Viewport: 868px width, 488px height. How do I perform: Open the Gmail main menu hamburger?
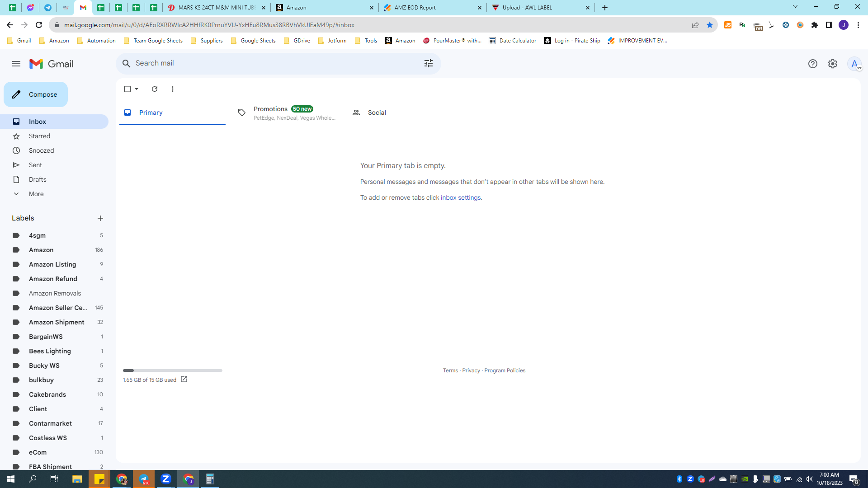[16, 64]
